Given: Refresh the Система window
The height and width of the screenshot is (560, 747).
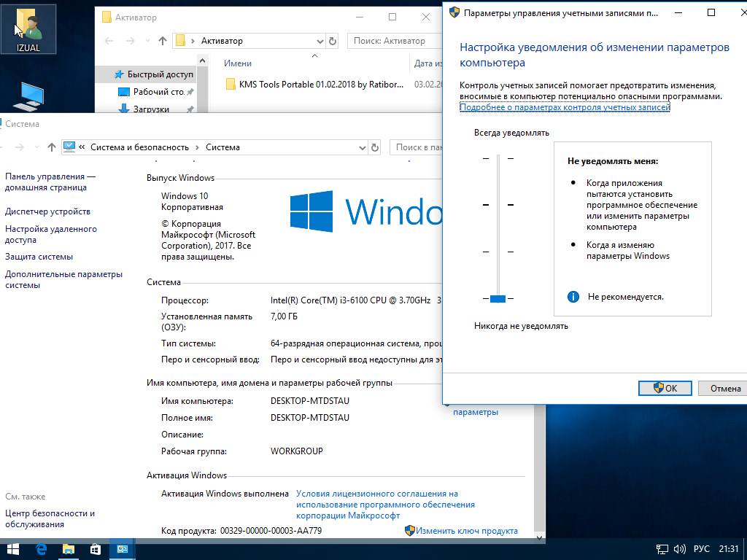Looking at the screenshot, I should pos(375,147).
